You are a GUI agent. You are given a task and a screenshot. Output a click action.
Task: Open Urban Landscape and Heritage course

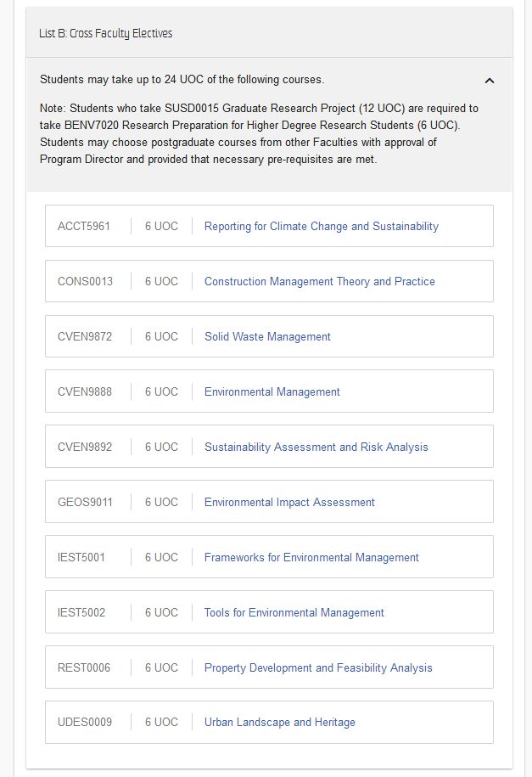tap(280, 723)
